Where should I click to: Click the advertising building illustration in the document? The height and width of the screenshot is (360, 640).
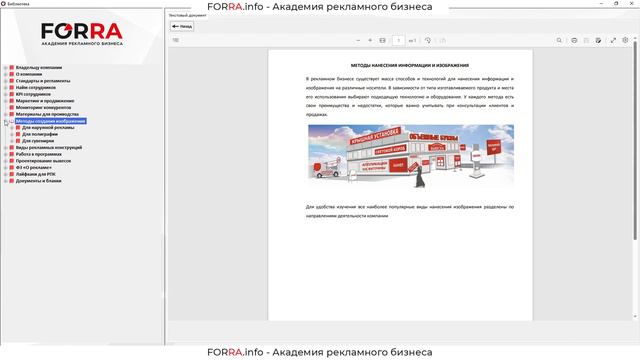[x=411, y=156]
